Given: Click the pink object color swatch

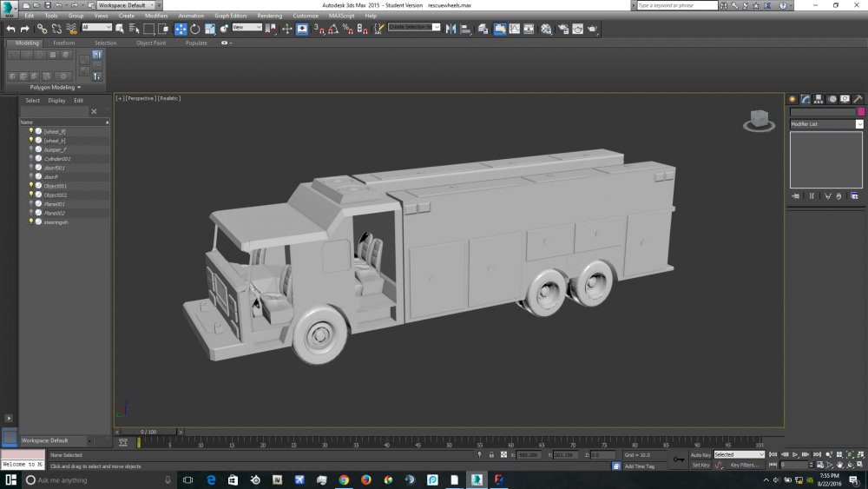Looking at the screenshot, I should click(x=860, y=112).
